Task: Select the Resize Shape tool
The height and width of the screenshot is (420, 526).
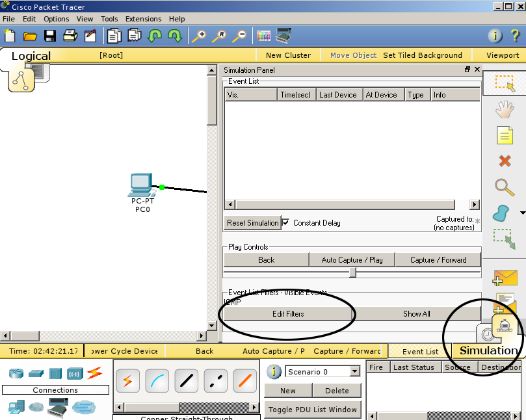Action: point(504,239)
